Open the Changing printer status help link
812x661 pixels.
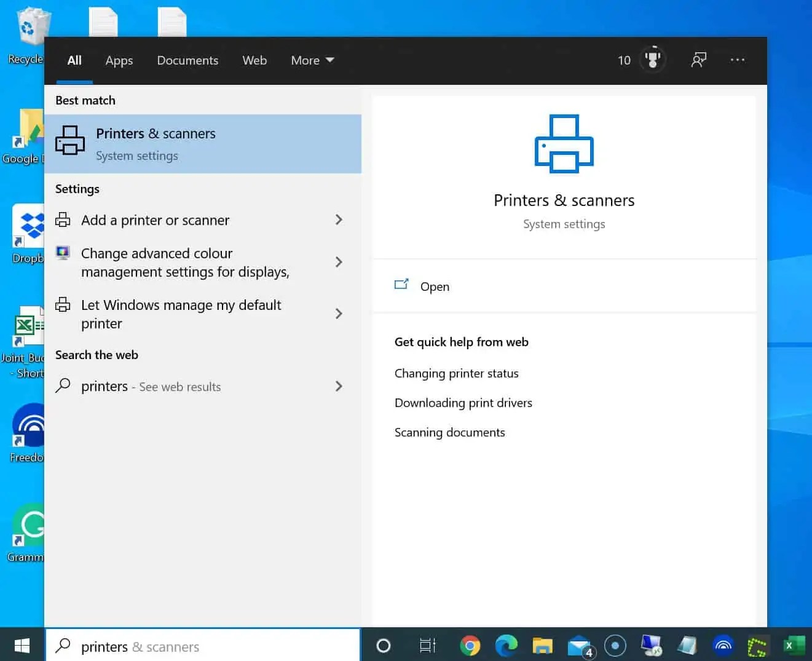[x=457, y=373]
